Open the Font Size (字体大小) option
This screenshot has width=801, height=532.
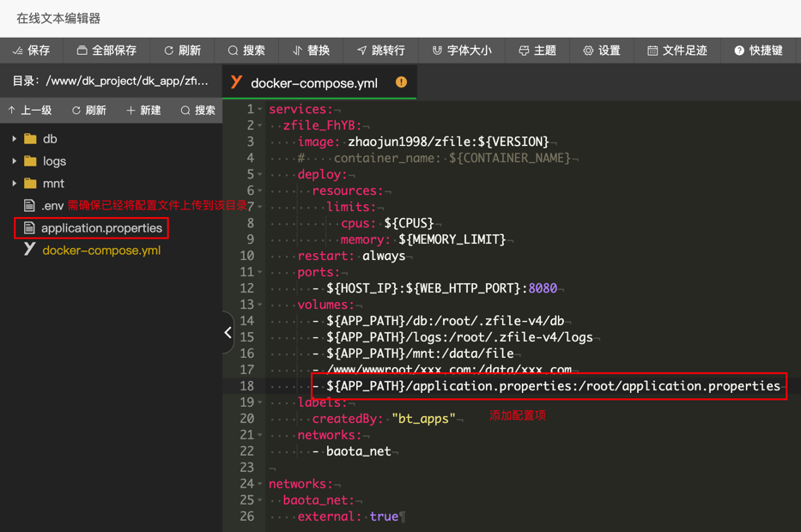tap(462, 51)
